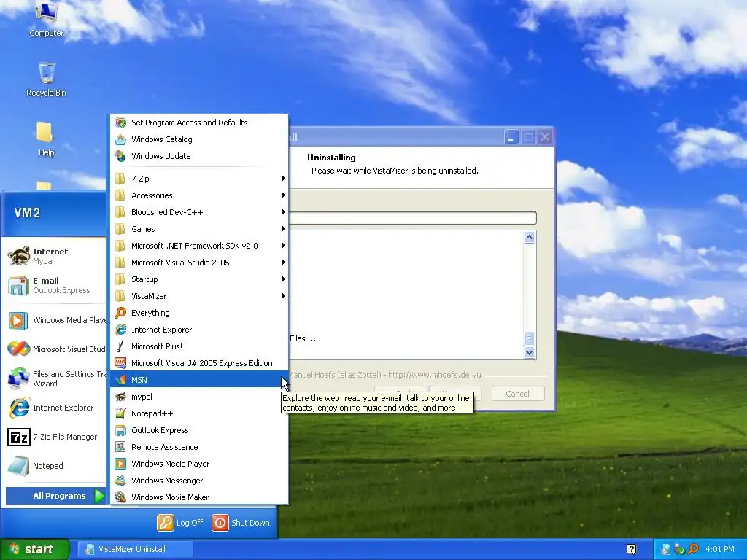Click VistaMizer Uninstall taskbar button
The height and width of the screenshot is (560, 747).
pos(135,549)
